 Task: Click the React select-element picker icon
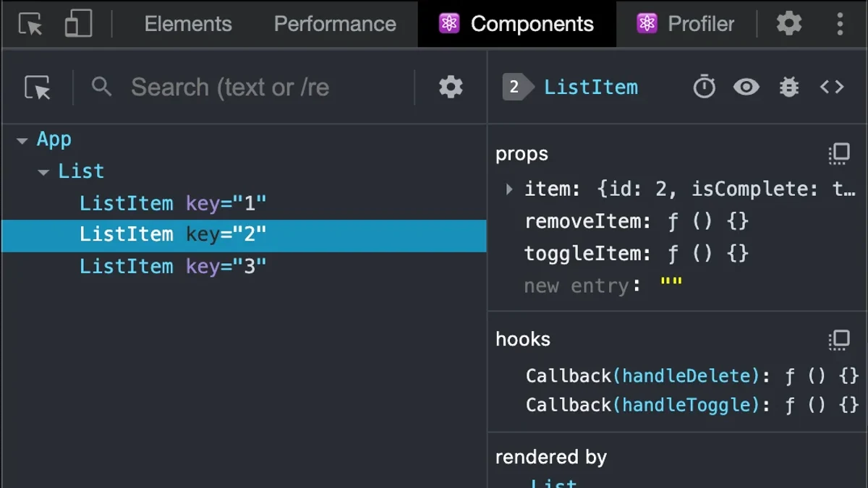38,87
